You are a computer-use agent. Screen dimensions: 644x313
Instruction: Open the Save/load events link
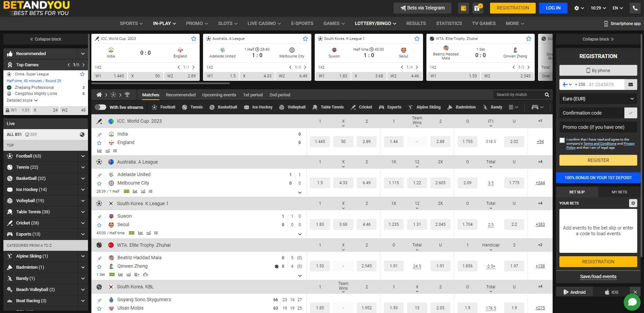[x=598, y=276]
